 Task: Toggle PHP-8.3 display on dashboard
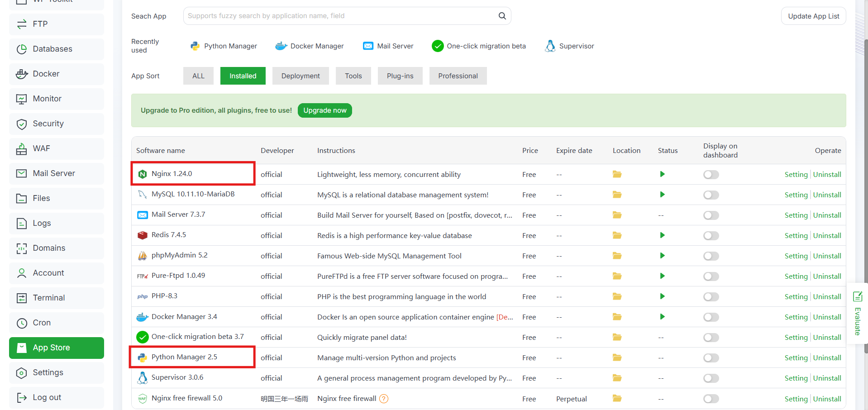[711, 297]
